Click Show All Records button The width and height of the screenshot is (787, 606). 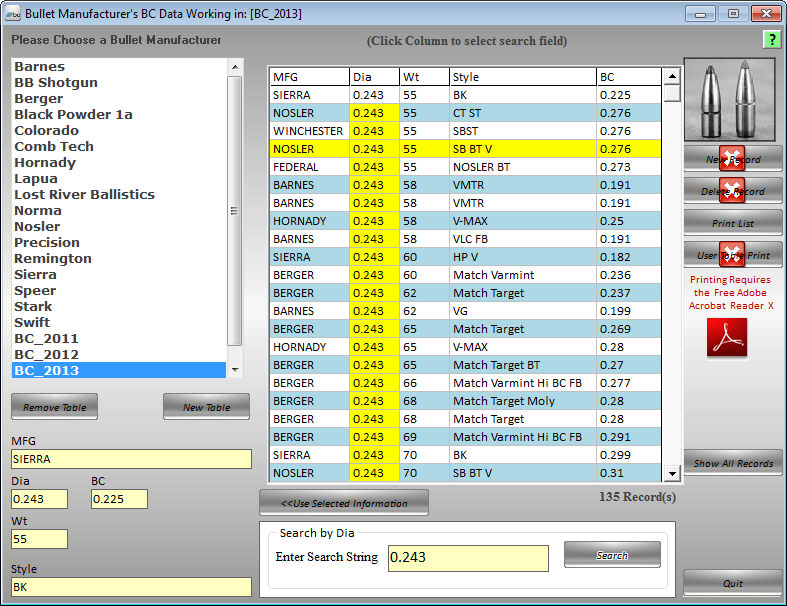click(x=733, y=463)
